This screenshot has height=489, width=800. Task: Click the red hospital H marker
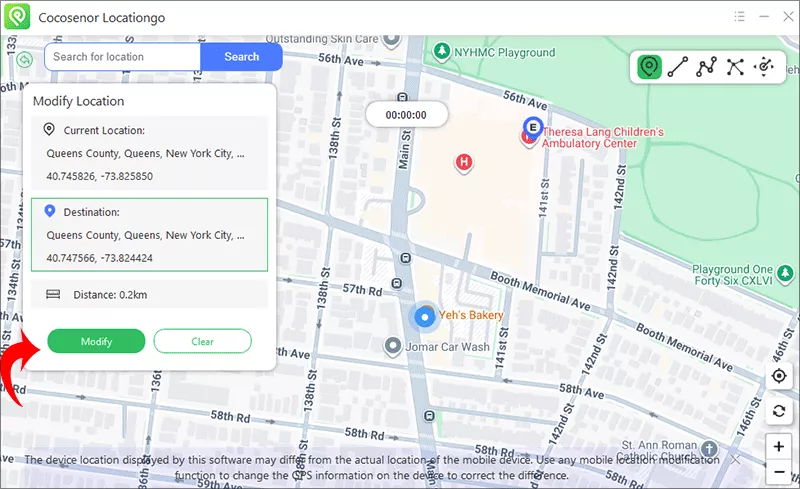pos(464,163)
